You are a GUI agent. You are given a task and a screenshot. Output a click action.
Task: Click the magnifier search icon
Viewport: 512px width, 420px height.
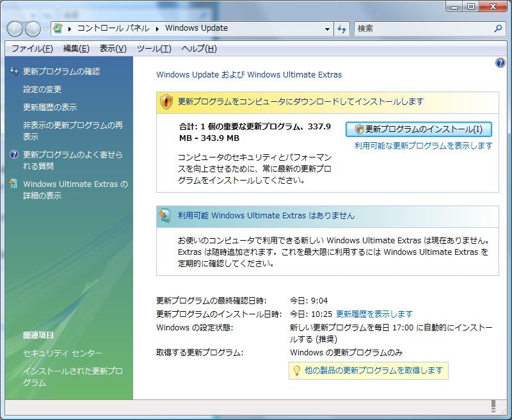498,28
